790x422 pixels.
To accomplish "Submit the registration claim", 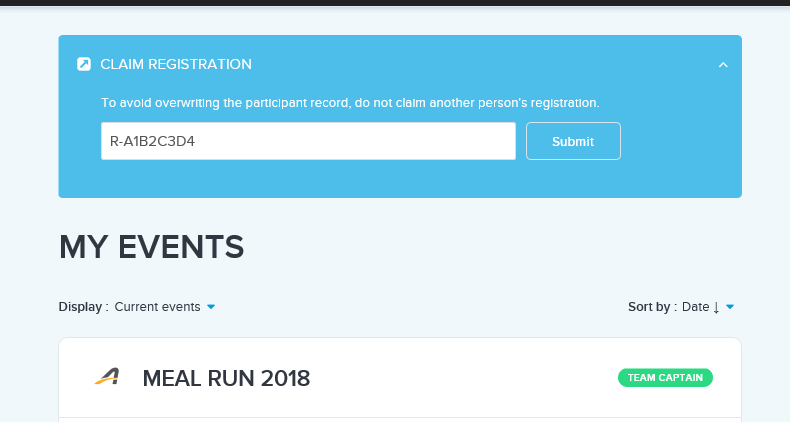I will coord(573,141).
